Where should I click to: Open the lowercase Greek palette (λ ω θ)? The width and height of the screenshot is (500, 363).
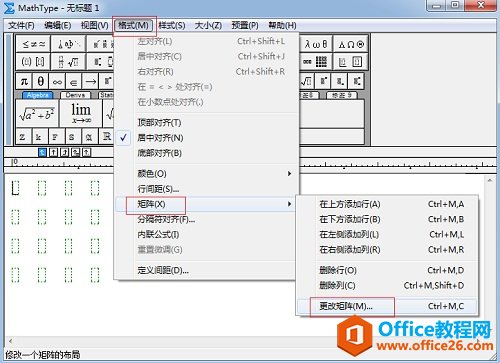tap(316, 44)
